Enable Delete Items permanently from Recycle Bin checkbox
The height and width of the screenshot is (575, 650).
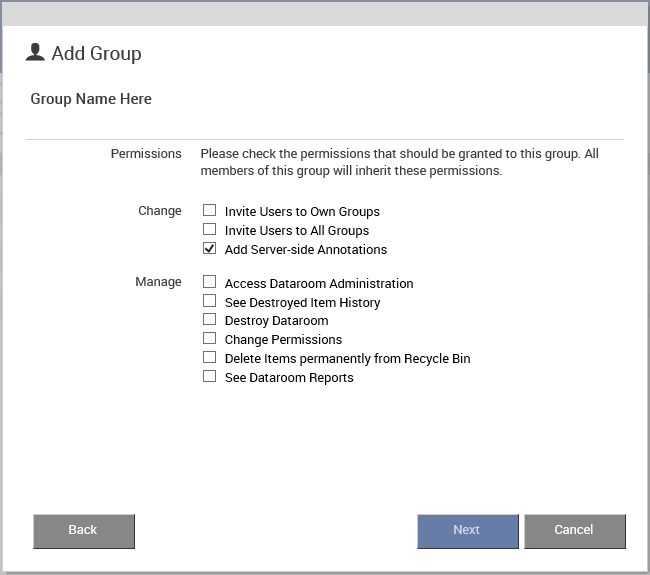pyautogui.click(x=209, y=357)
